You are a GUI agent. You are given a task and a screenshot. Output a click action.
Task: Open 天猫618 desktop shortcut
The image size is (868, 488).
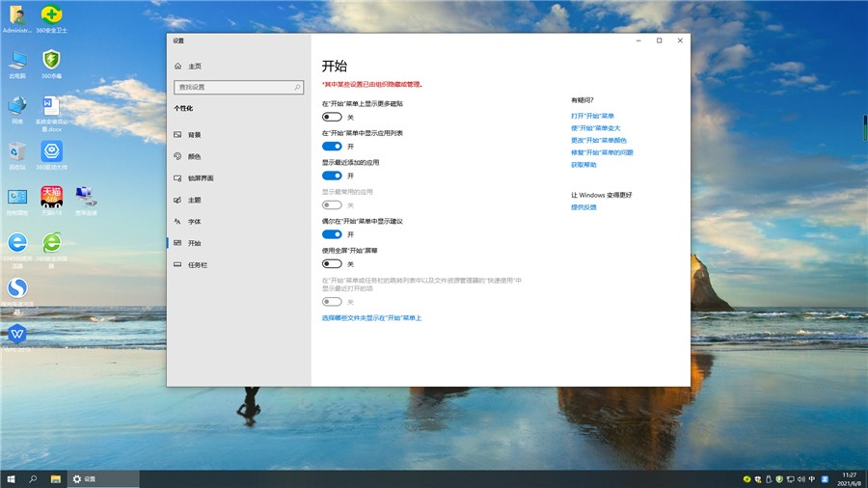coord(51,201)
